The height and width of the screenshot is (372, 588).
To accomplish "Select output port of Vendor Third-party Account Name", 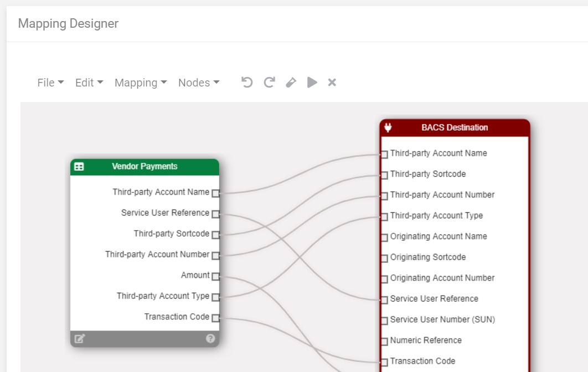I will [215, 193].
